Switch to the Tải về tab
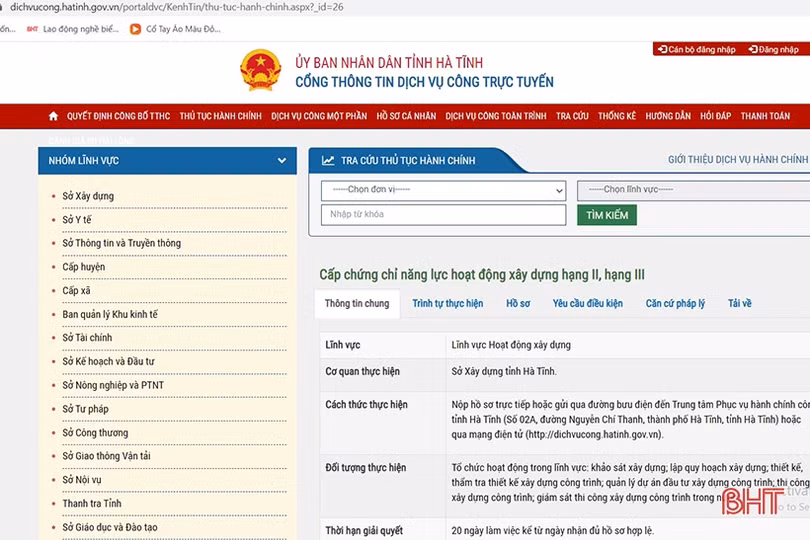 pyautogui.click(x=740, y=304)
